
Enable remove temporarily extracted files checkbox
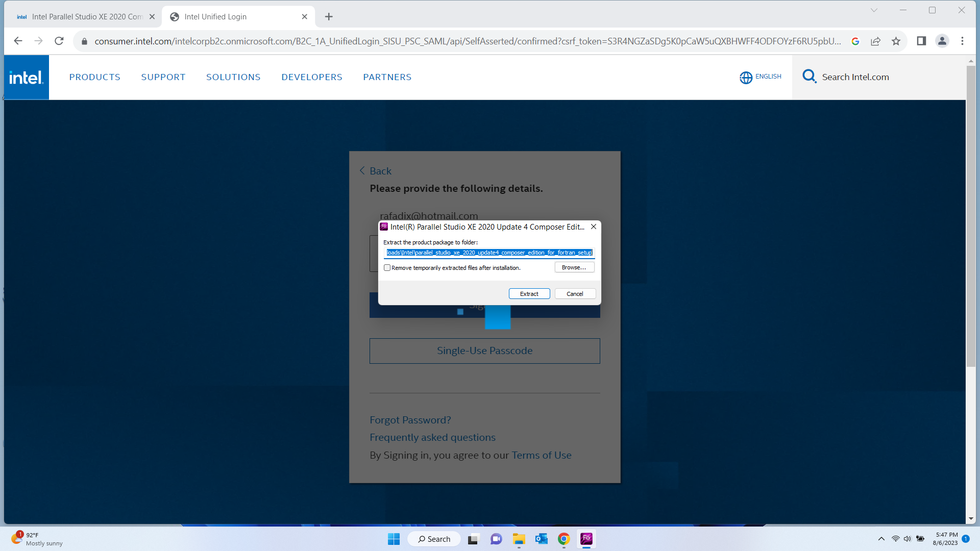(x=387, y=268)
